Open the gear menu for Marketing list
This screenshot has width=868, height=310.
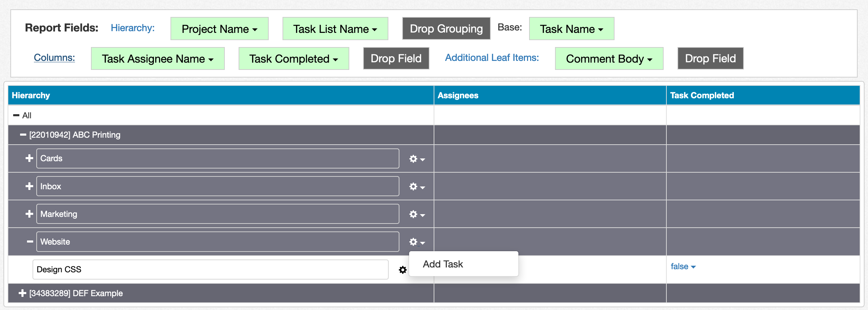coord(417,215)
